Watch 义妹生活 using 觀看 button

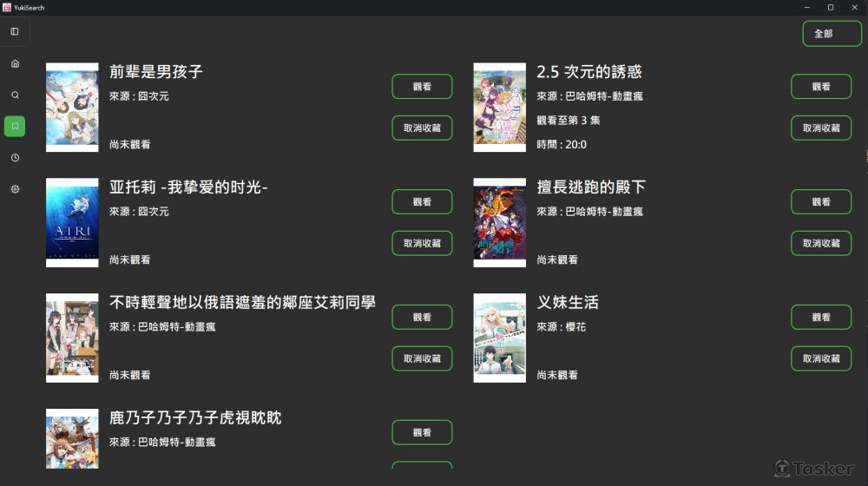(821, 317)
